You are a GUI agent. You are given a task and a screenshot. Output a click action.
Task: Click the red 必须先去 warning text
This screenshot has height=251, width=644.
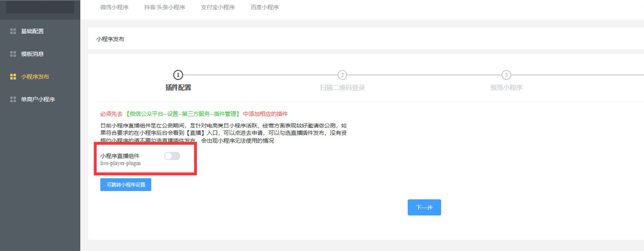coord(111,114)
